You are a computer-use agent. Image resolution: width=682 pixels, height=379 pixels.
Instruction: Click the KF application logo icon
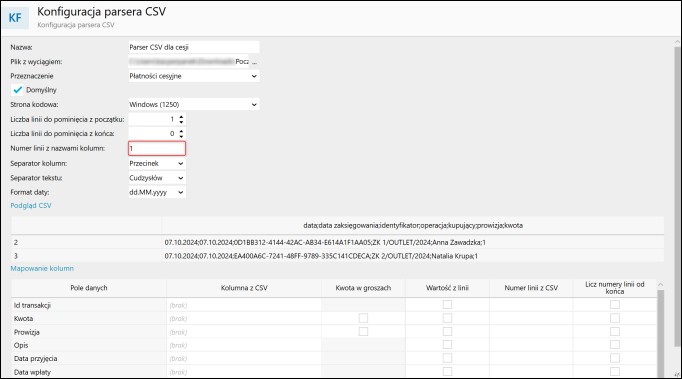(15, 17)
